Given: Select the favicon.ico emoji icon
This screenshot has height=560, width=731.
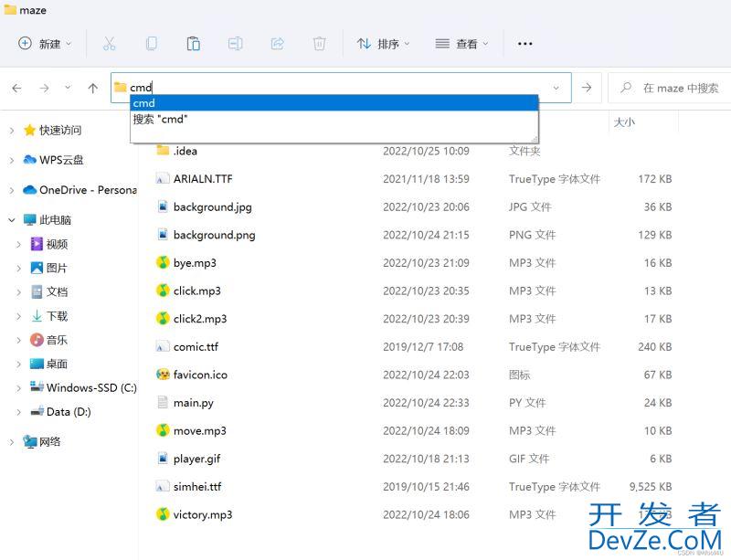Looking at the screenshot, I should click(x=163, y=375).
